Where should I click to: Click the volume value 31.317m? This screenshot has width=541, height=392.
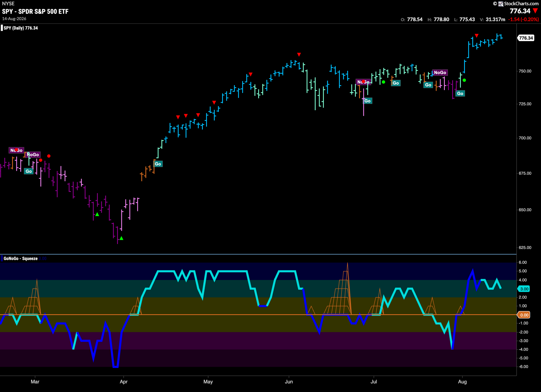point(495,19)
